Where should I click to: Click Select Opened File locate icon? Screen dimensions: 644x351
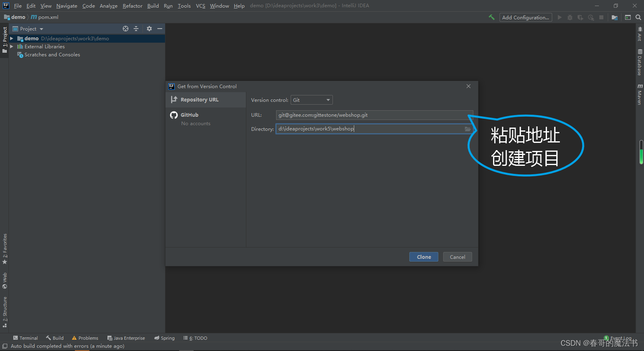click(x=126, y=29)
